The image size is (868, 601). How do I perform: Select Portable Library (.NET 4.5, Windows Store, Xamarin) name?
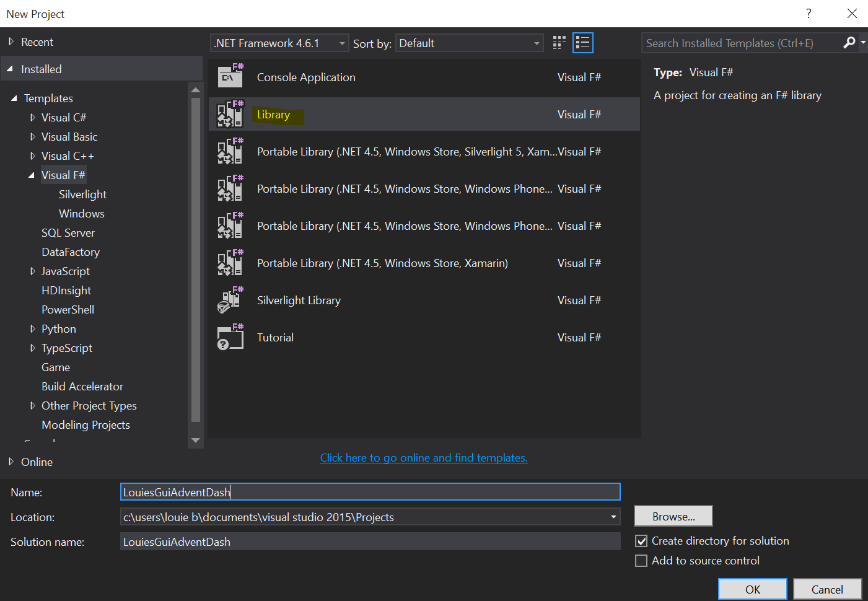click(x=382, y=263)
